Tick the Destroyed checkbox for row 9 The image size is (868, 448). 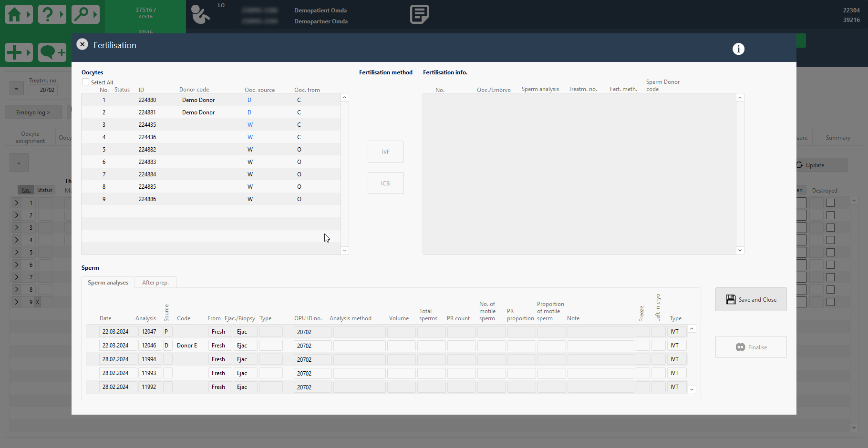(x=831, y=302)
